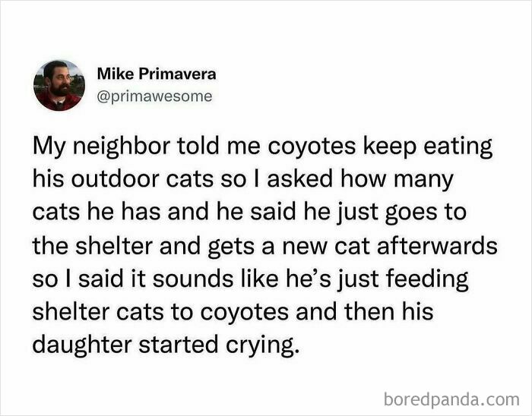Viewport: 532px width, 416px height.
Task: Open the Mike Primavera display name
Action: pos(157,74)
